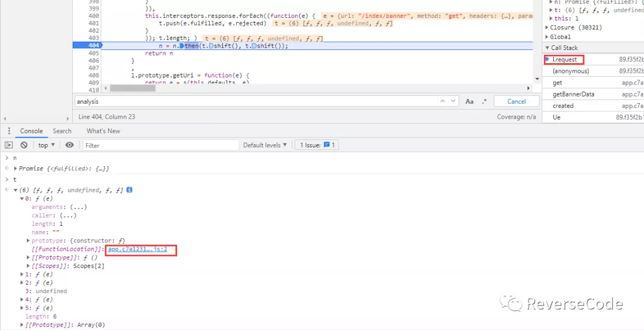Click line number 400 in gutter
The height and width of the screenshot is (330, 644).
click(94, 16)
